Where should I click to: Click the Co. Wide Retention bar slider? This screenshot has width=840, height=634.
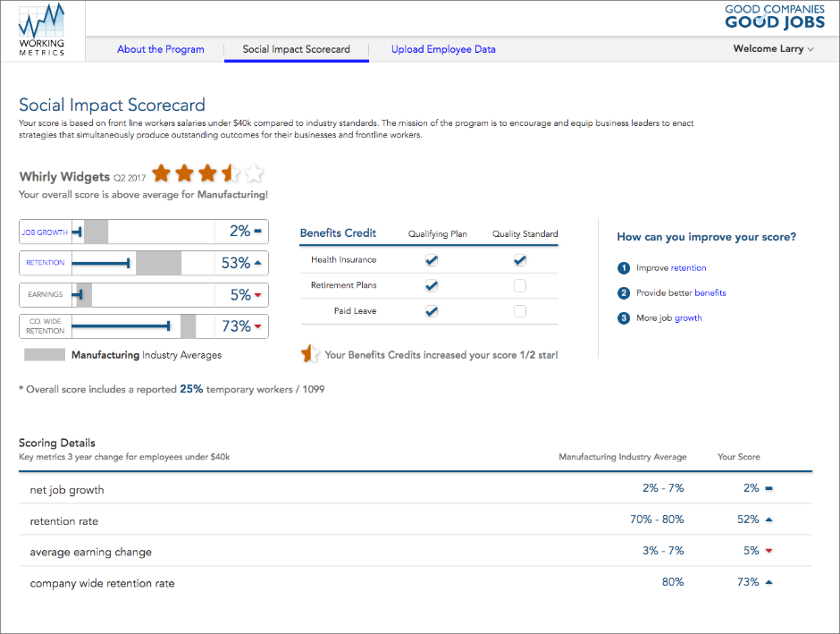[169, 326]
